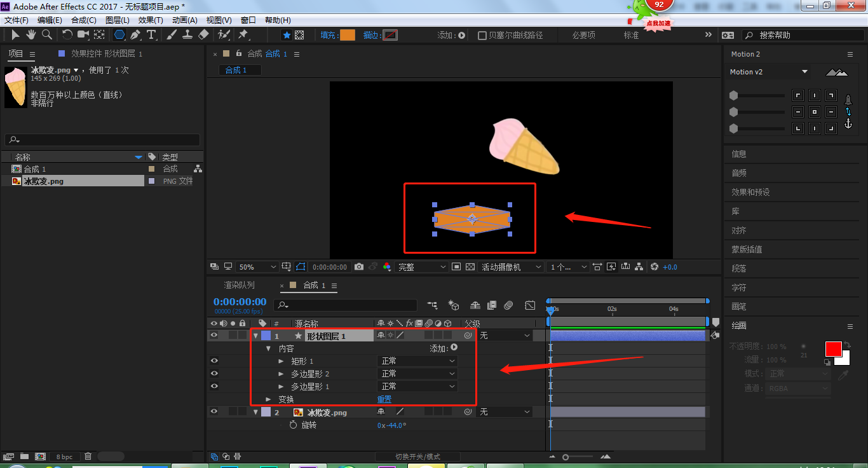Select the Eraser tool
Screen dimensions: 868x468
pos(203,34)
